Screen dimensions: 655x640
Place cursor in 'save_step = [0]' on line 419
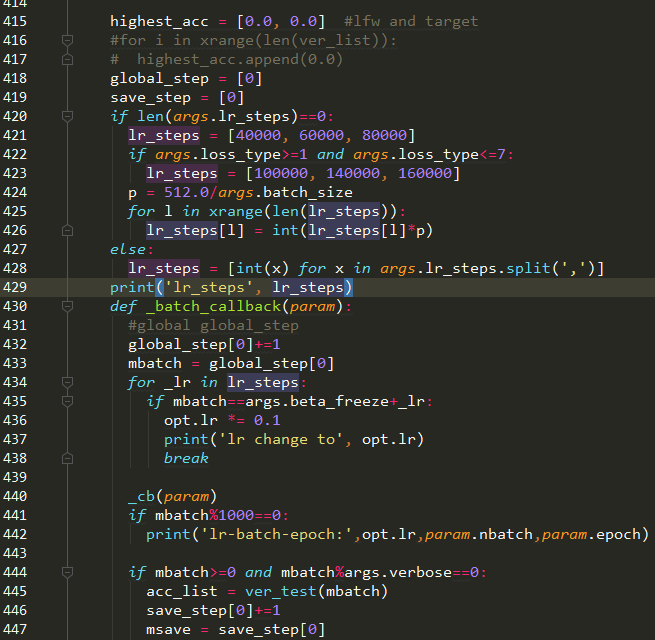pos(177,97)
